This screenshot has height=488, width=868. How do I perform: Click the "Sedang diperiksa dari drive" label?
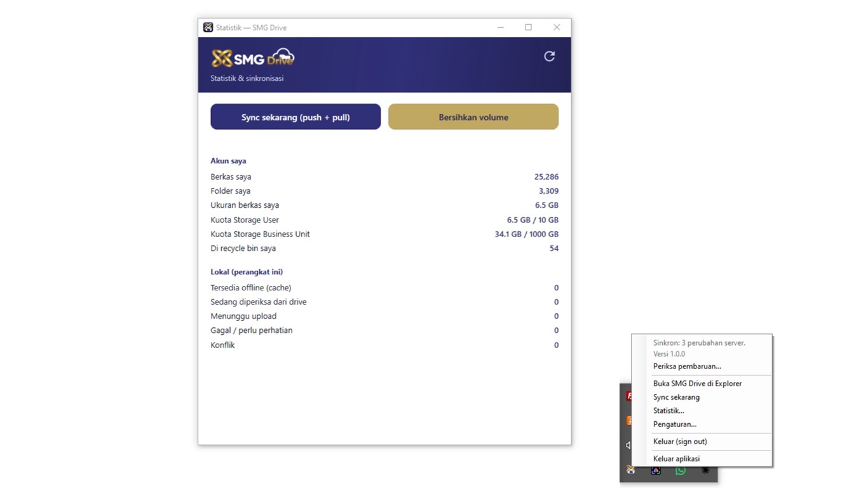[x=258, y=302]
